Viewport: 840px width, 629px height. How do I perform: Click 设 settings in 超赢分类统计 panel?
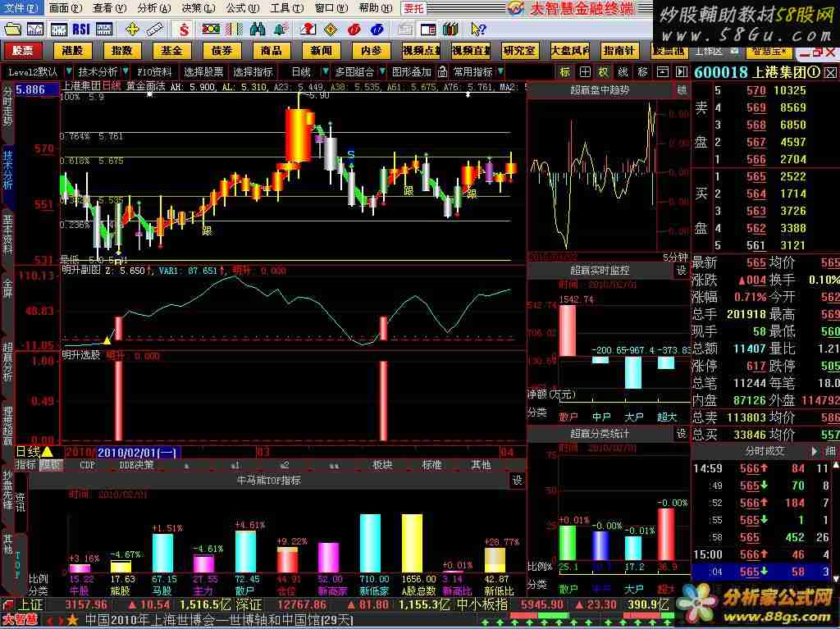tap(682, 433)
